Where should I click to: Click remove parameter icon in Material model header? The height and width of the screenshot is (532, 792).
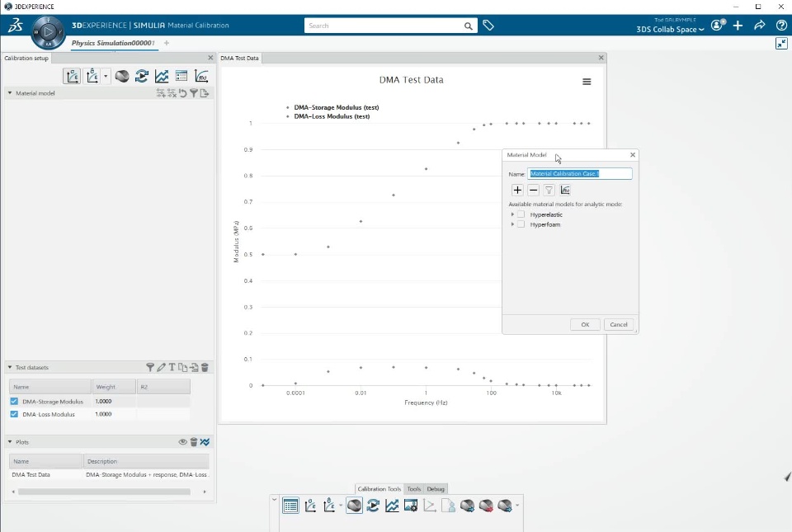tap(172, 93)
